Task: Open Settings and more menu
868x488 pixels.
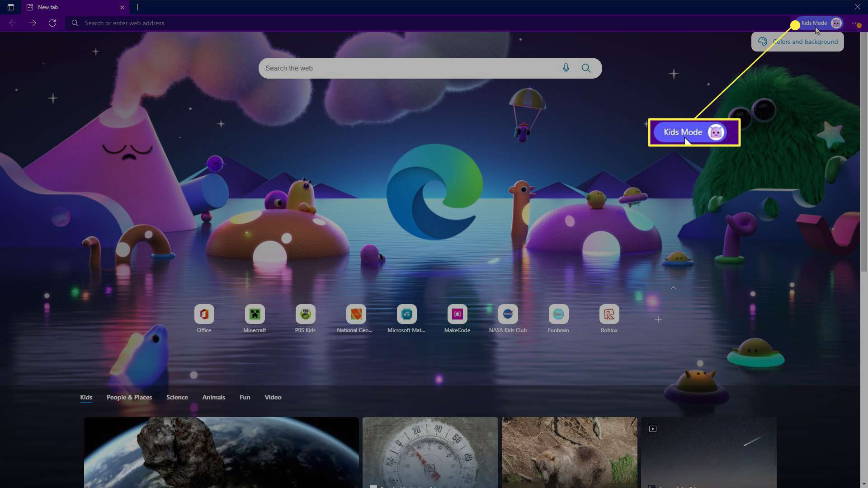Action: click(x=856, y=23)
